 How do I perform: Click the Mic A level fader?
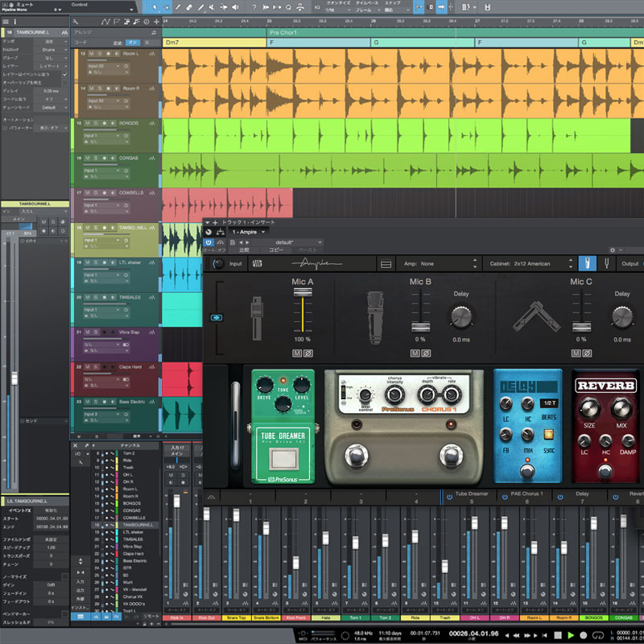tap(303, 292)
